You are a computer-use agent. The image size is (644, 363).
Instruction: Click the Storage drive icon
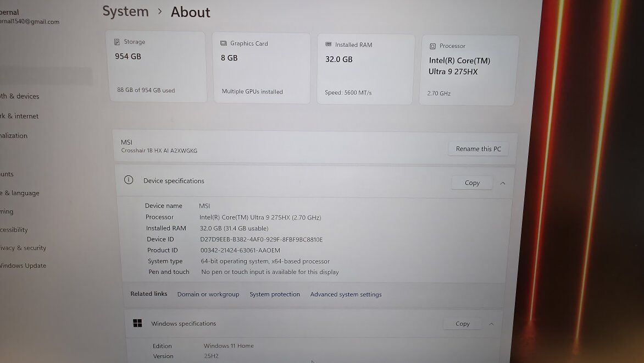117,42
